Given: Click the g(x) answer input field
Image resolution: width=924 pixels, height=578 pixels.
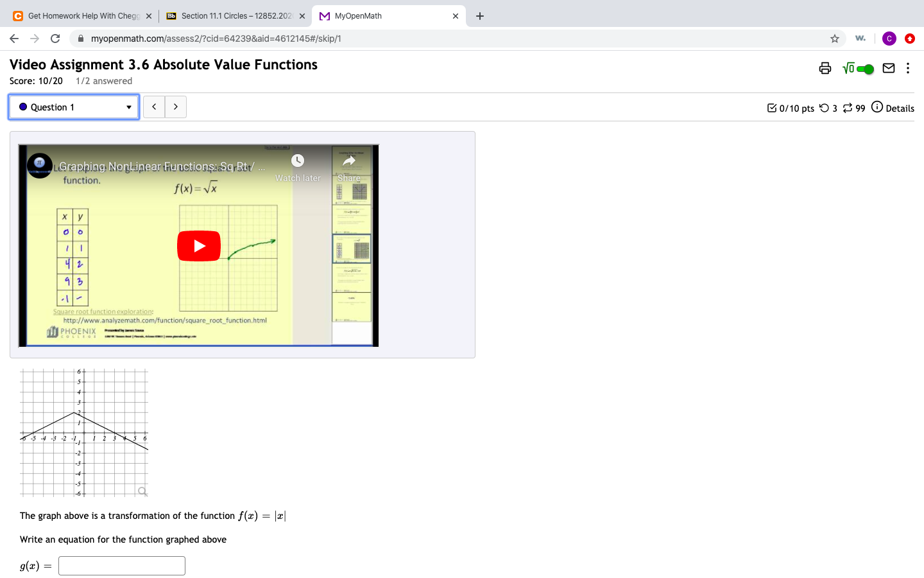Looking at the screenshot, I should [122, 566].
